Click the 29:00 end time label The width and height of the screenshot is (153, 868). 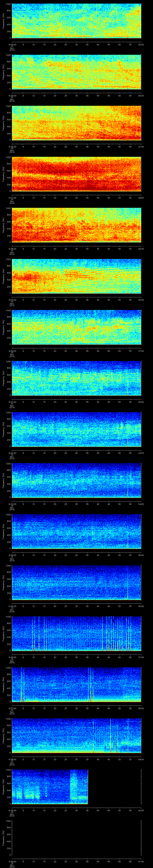tap(141, 249)
